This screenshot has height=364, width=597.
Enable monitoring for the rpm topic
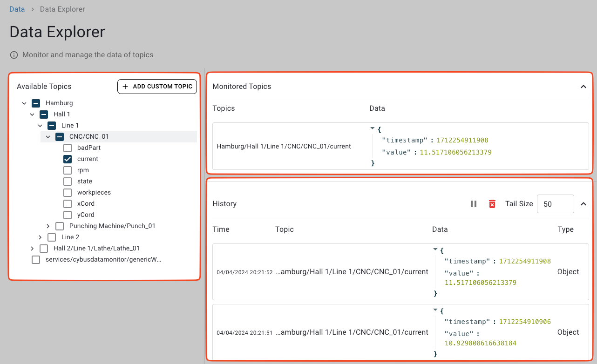pyautogui.click(x=67, y=170)
